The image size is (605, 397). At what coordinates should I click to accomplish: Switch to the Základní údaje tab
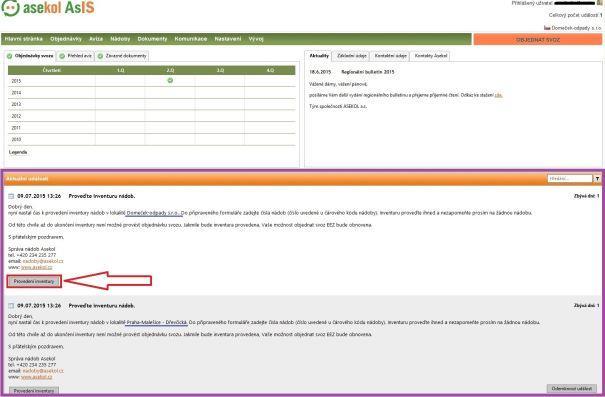click(x=352, y=56)
